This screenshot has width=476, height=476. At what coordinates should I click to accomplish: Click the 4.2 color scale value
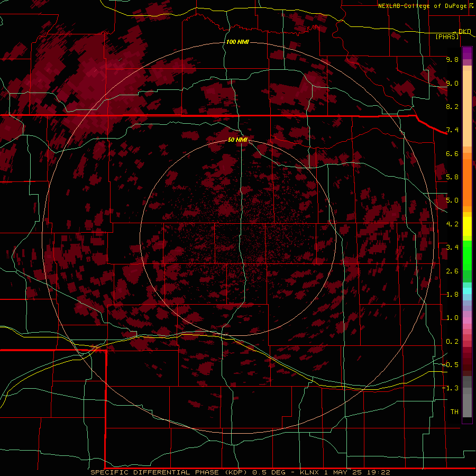pos(452,224)
